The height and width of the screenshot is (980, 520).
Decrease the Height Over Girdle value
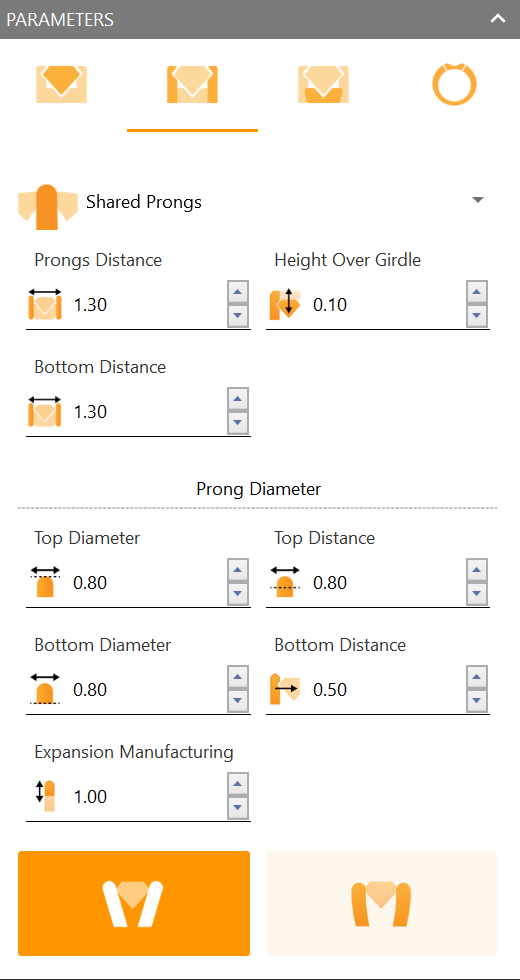[x=477, y=316]
